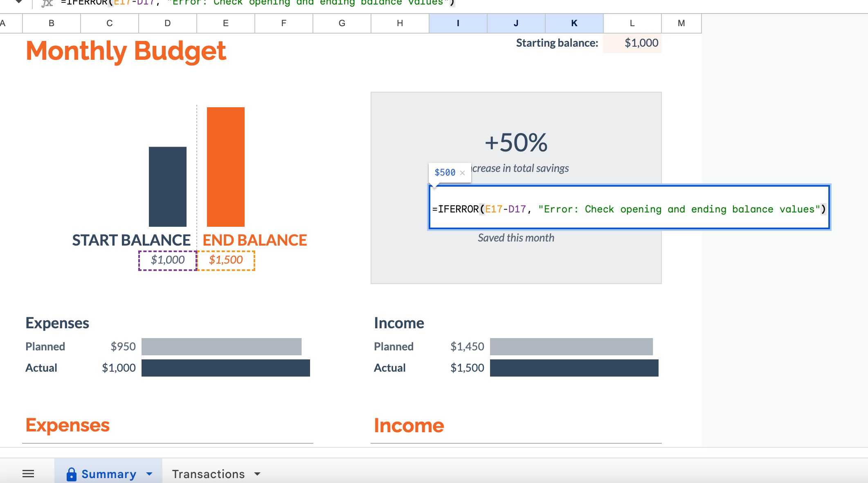Click column E header
Viewport: 868px width, 483px height.
tap(225, 23)
